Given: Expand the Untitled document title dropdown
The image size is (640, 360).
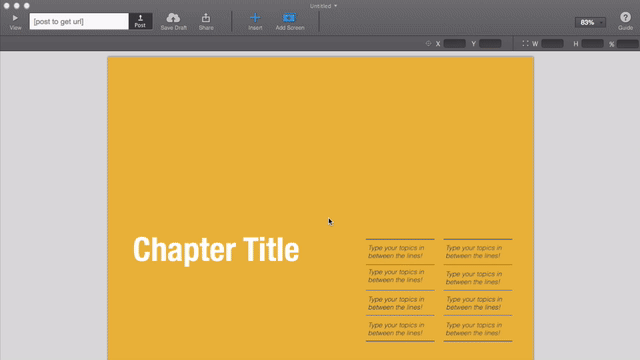Looking at the screenshot, I should (323, 6).
